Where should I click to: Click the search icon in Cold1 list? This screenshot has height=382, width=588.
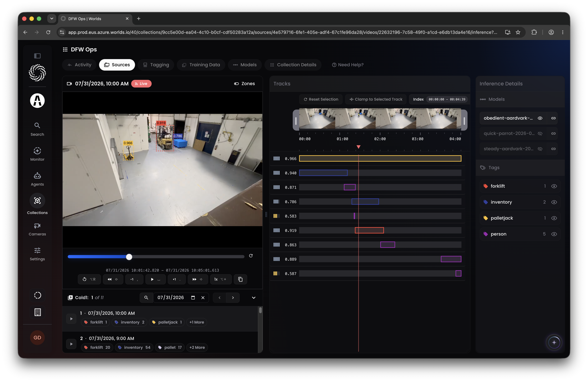(146, 298)
